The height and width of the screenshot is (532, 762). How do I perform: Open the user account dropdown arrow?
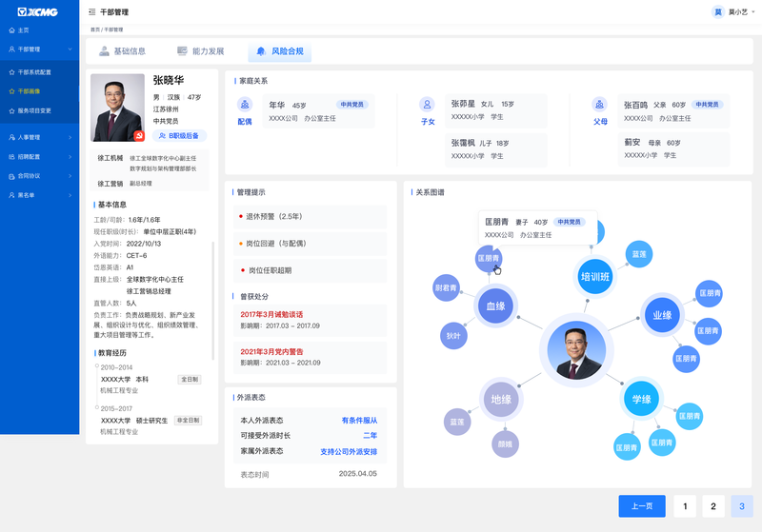click(x=753, y=12)
